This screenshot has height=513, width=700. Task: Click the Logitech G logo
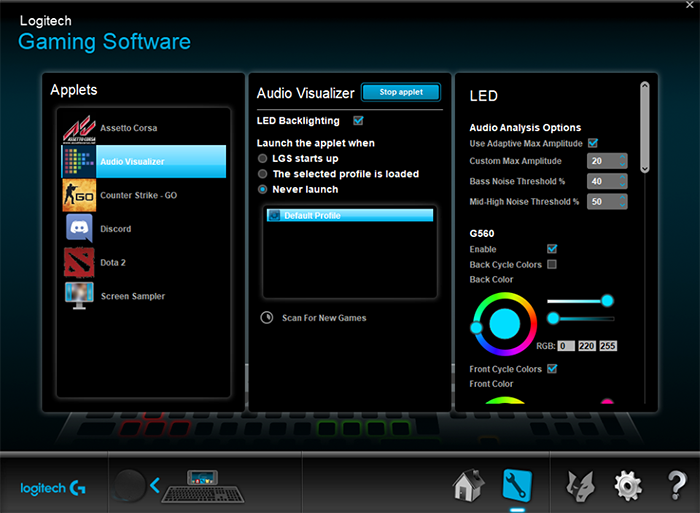click(53, 488)
